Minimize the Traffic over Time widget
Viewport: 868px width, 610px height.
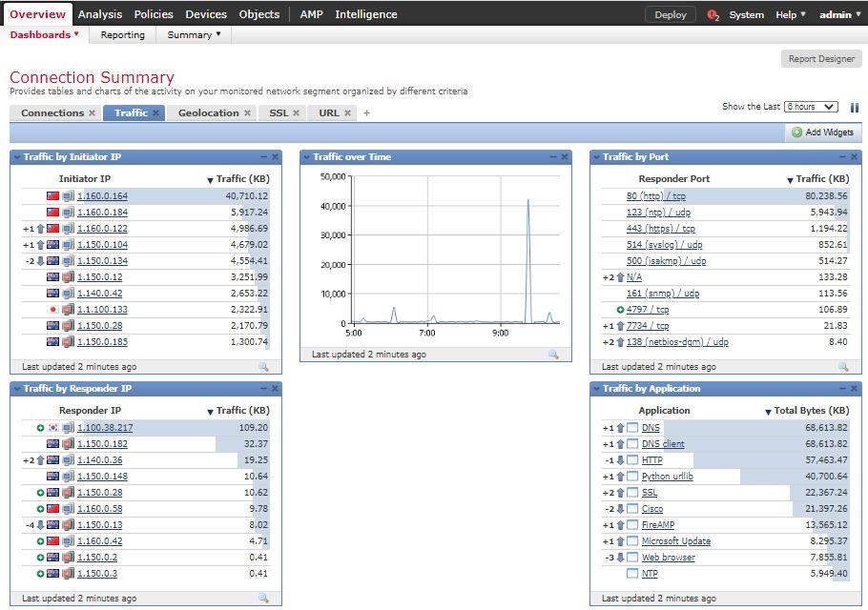(553, 157)
